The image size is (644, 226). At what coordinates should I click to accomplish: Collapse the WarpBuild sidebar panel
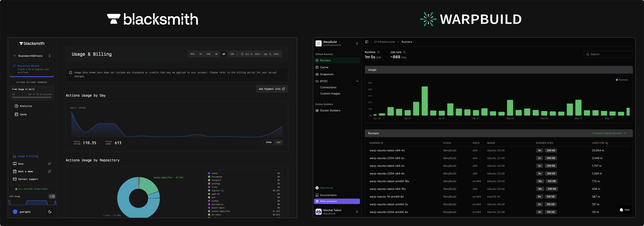pyautogui.click(x=367, y=42)
